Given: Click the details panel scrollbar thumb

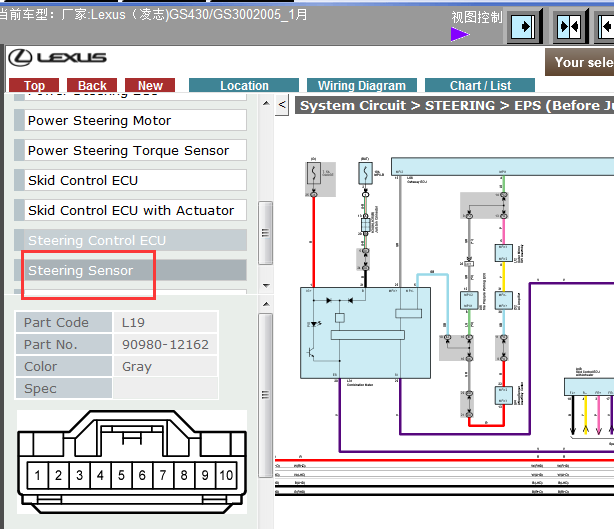Looking at the screenshot, I should (x=265, y=395).
